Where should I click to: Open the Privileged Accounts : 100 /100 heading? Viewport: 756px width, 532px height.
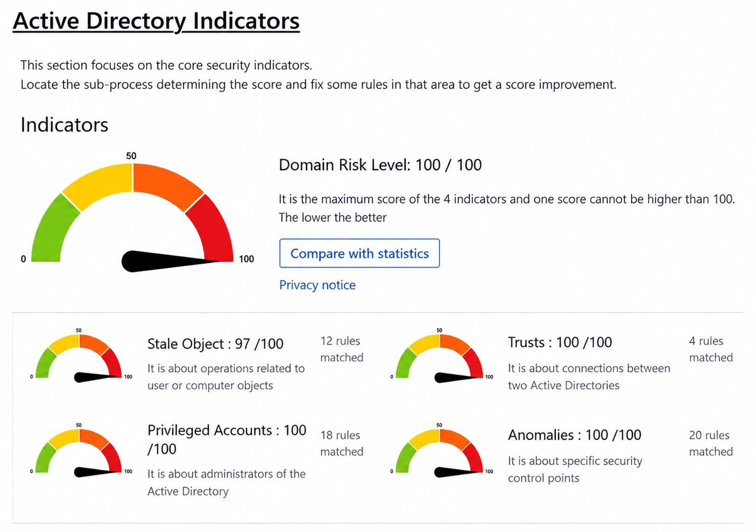227,439
